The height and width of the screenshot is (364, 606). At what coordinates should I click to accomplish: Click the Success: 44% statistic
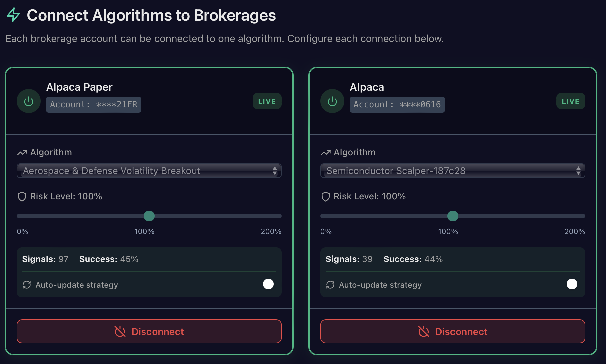(413, 259)
